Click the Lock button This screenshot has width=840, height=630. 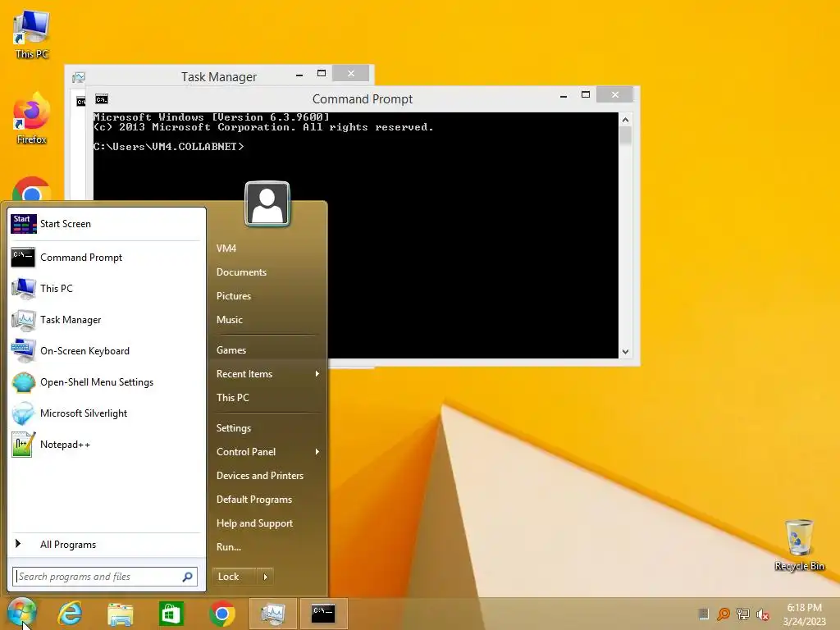pyautogui.click(x=234, y=577)
